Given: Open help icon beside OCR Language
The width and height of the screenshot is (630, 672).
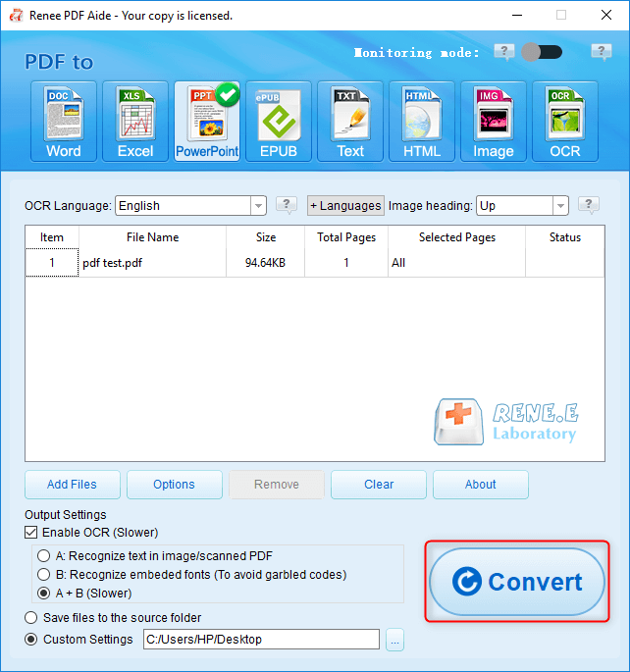Looking at the screenshot, I should pyautogui.click(x=287, y=205).
